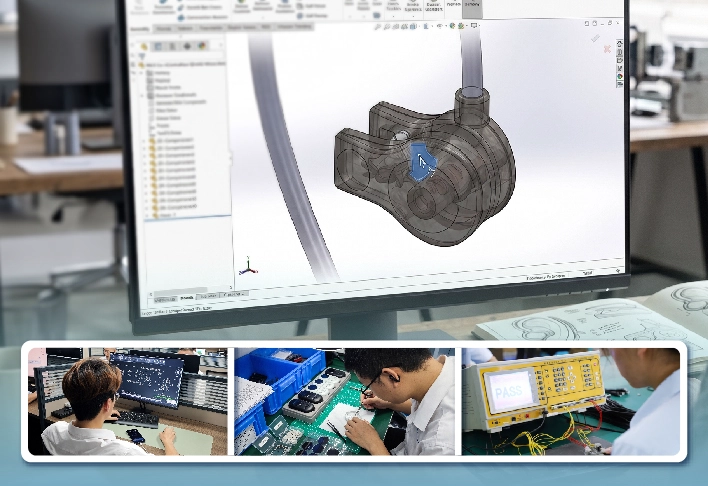Image resolution: width=708 pixels, height=486 pixels.
Task: Click the Zoom to Fit magnifier icon
Action: [378, 26]
